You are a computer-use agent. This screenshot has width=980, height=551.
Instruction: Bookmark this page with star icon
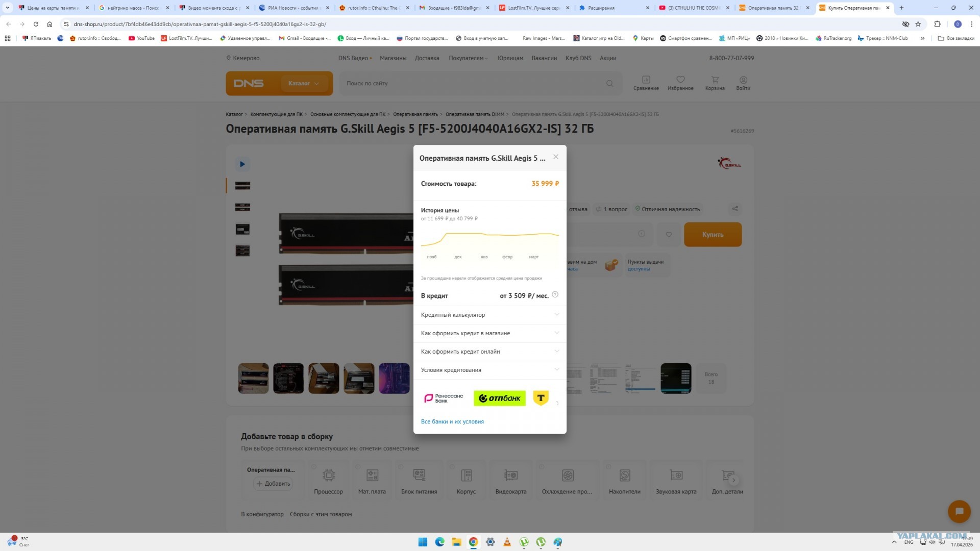(918, 24)
